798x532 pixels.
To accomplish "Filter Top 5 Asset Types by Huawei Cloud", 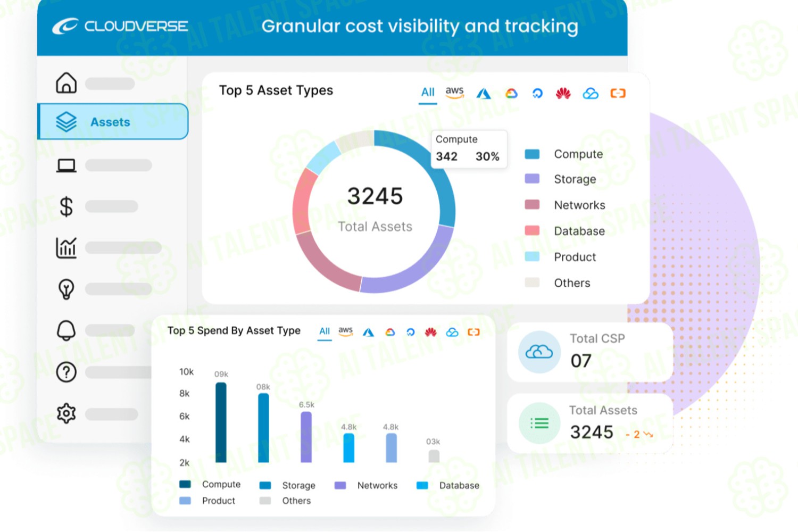I will pos(563,94).
